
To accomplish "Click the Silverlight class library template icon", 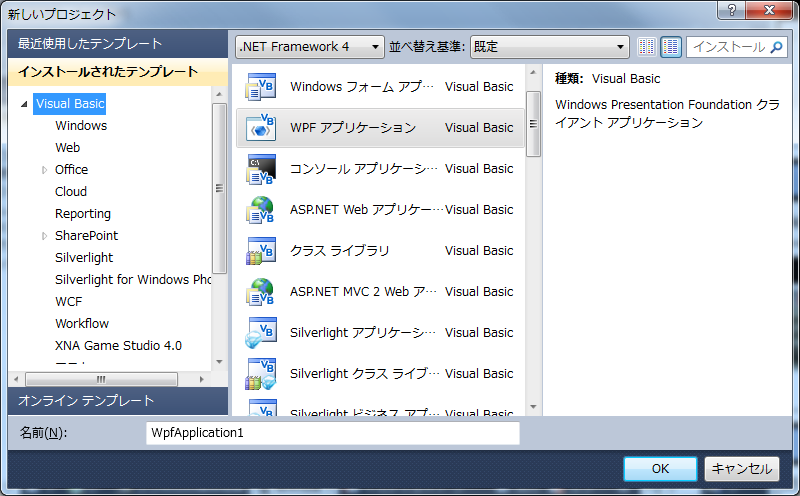I will (x=261, y=374).
